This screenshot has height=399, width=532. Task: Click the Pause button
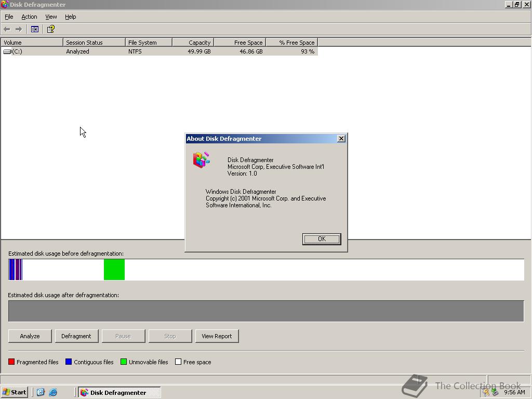123,336
